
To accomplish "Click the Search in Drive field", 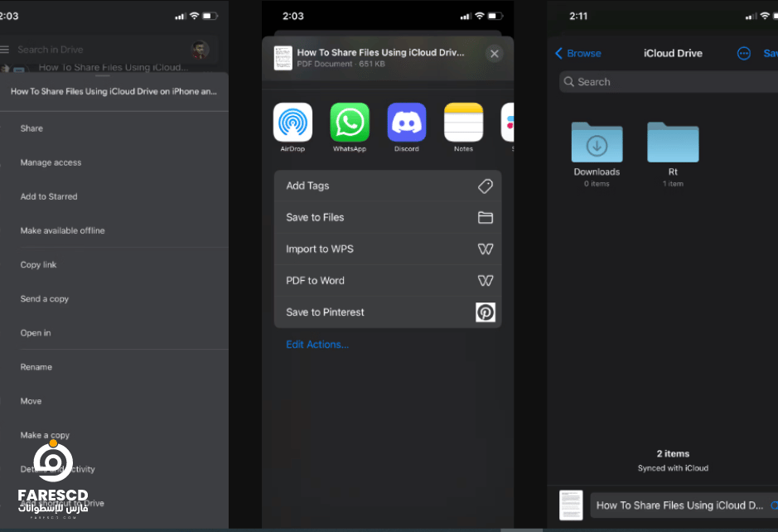I will [x=109, y=50].
